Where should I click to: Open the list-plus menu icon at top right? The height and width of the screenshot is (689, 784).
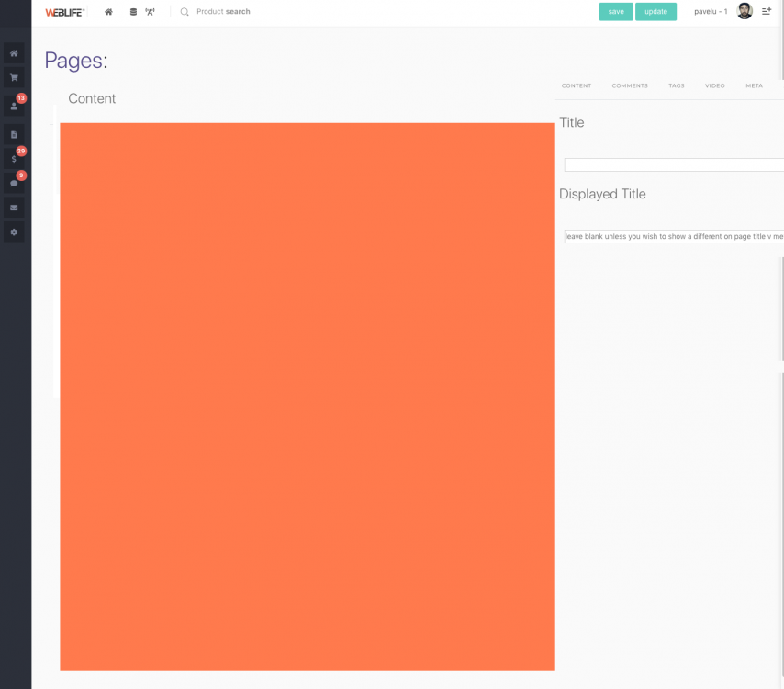pos(767,12)
